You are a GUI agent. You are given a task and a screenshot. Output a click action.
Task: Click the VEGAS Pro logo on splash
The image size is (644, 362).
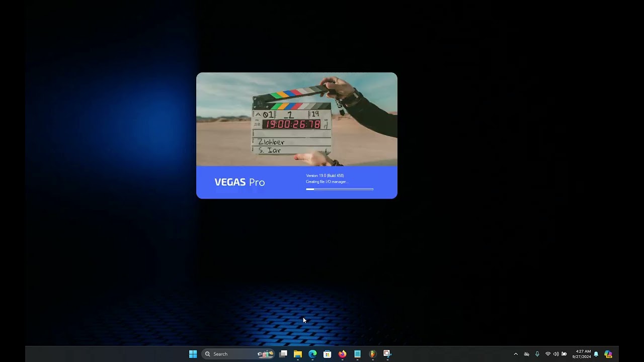(x=239, y=182)
